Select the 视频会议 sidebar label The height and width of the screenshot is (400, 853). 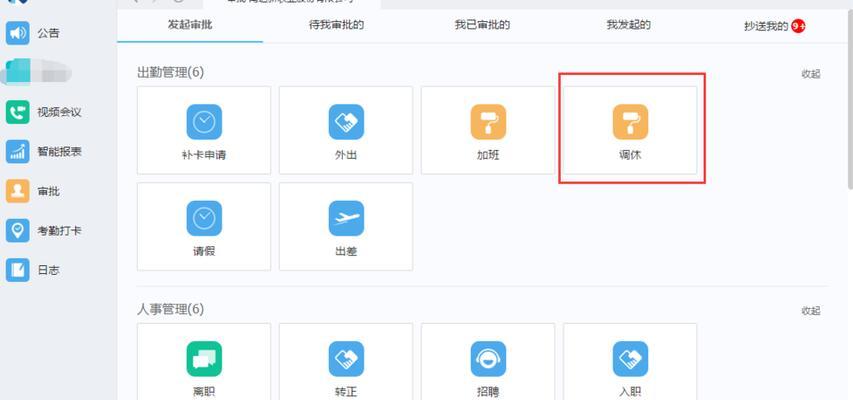coord(59,112)
